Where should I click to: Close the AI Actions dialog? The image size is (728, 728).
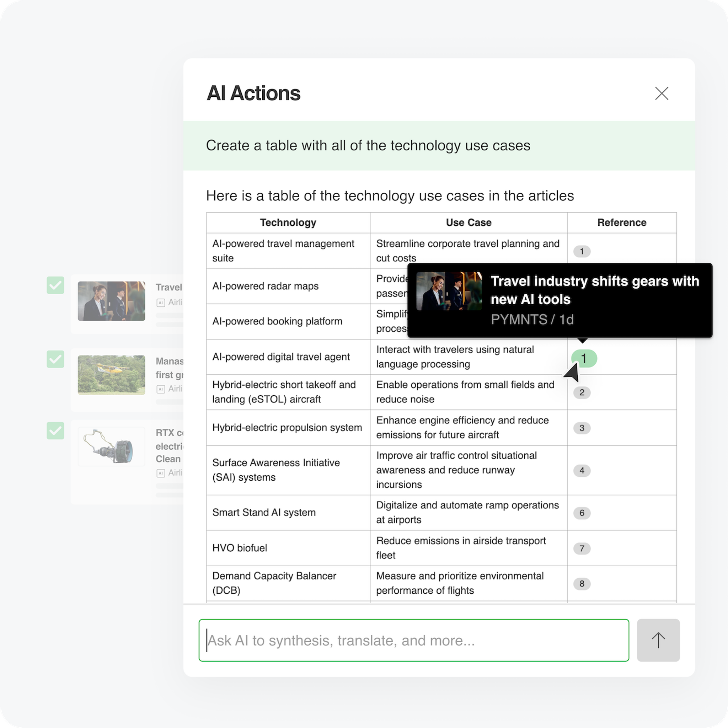(x=662, y=93)
